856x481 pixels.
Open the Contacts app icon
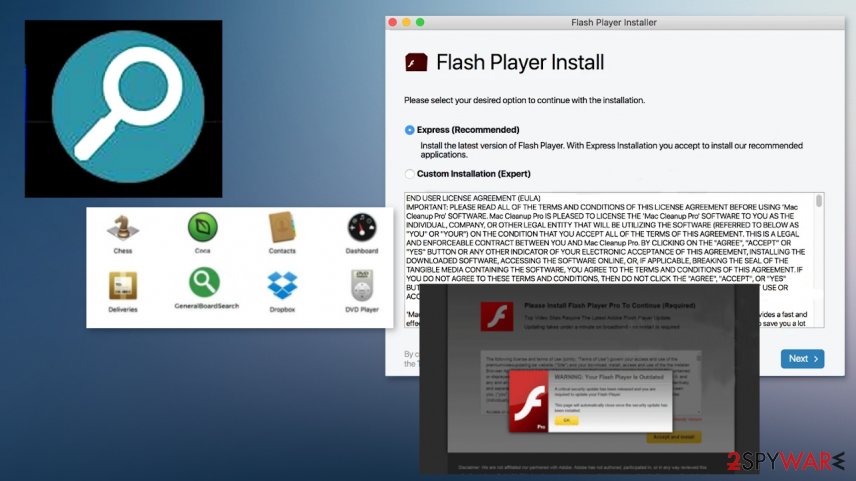pyautogui.click(x=282, y=227)
